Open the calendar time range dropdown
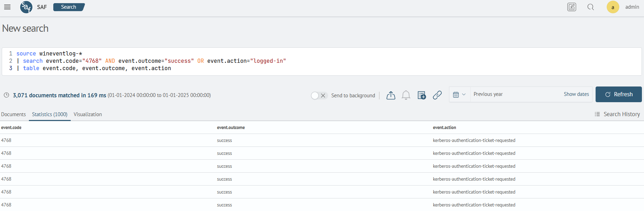This screenshot has width=644, height=211. (459, 95)
